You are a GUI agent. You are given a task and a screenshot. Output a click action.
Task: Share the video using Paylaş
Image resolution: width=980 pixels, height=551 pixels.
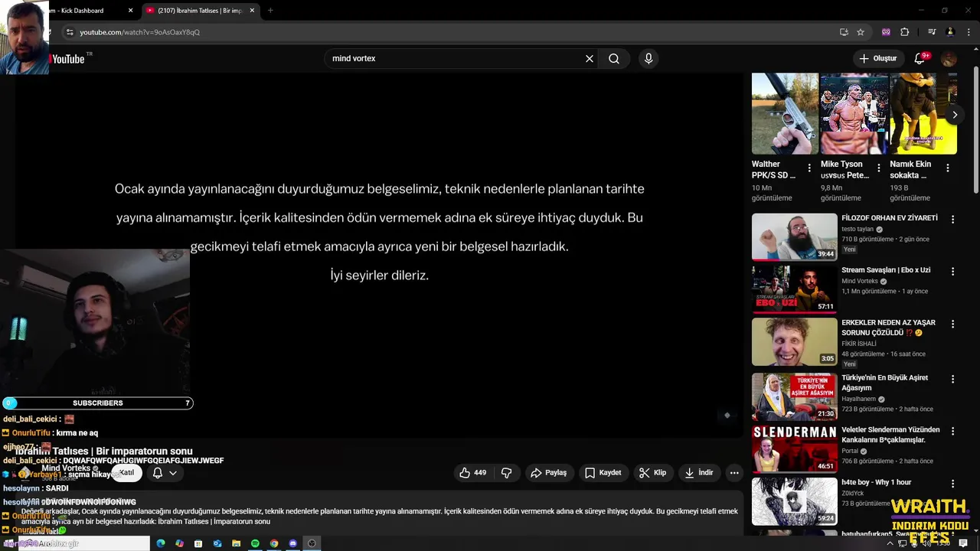coord(549,473)
